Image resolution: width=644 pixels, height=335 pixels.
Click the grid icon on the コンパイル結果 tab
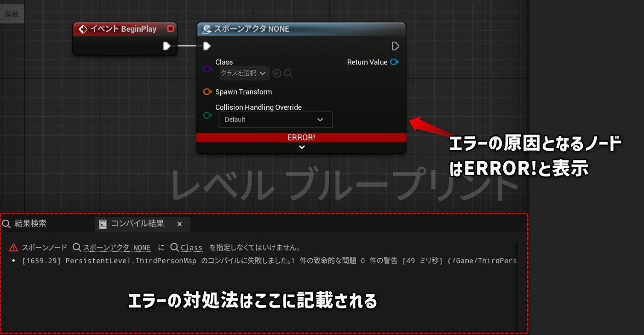[103, 224]
